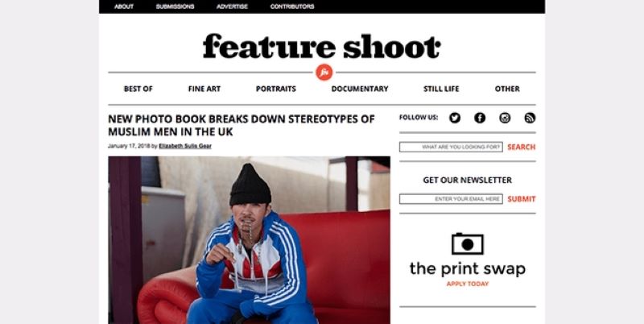Click the red Search button
This screenshot has height=324, width=644.
point(521,147)
